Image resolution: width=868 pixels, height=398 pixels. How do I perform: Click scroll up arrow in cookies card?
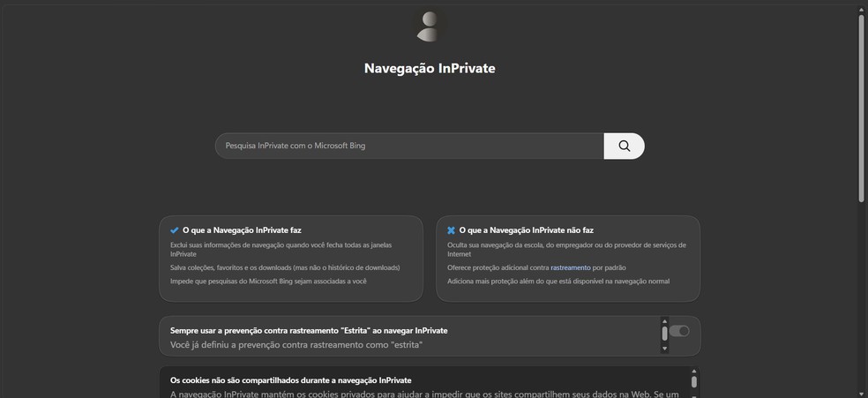pyautogui.click(x=693, y=372)
